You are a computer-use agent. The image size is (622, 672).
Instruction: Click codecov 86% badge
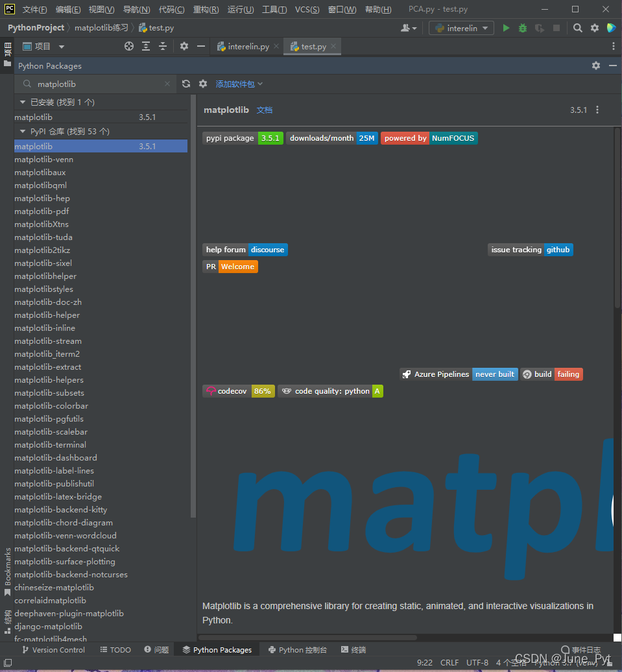point(238,391)
